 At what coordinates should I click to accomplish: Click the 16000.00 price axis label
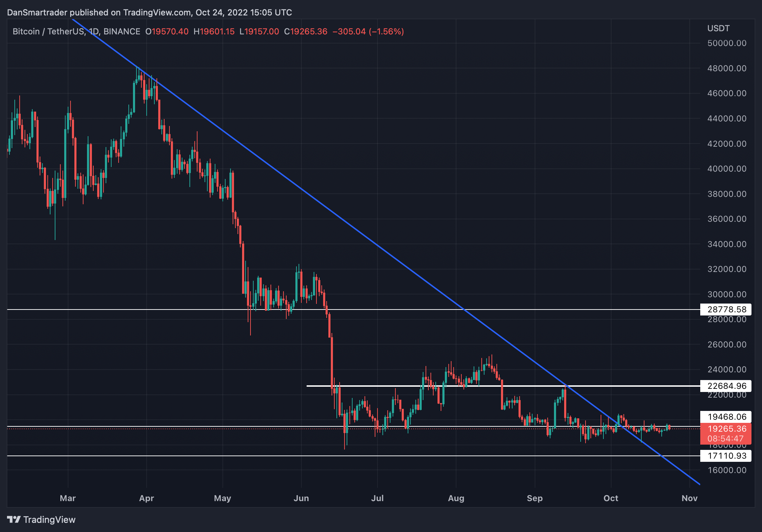(x=727, y=470)
